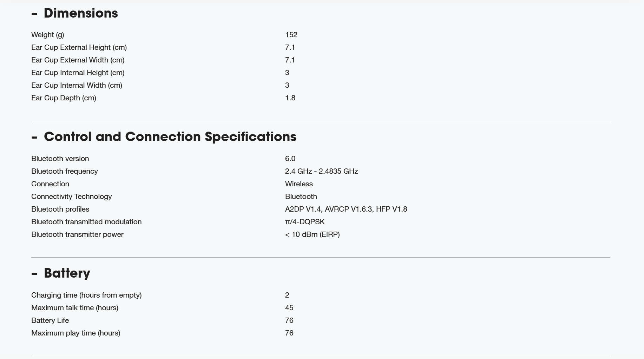Click the Bluetooth transmitter power label
This screenshot has width=644, height=359.
pyautogui.click(x=77, y=234)
